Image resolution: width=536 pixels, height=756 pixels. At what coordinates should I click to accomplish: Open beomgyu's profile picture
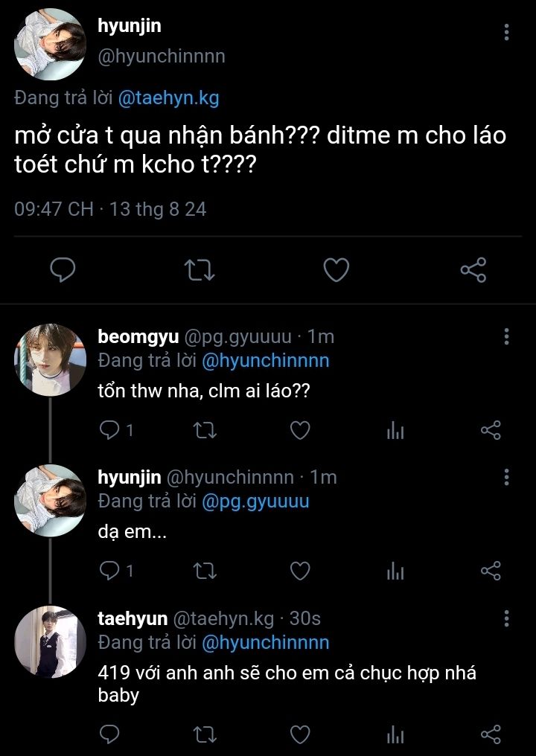point(51,359)
